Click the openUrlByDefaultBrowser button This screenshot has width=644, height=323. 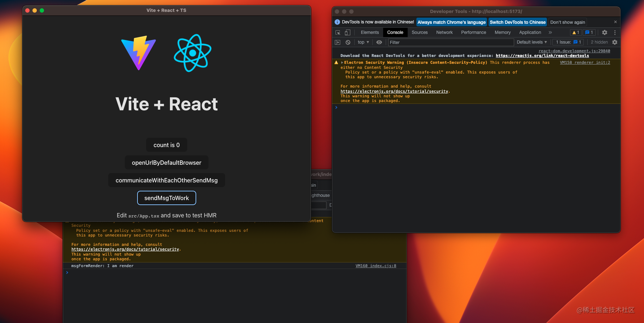(x=167, y=163)
